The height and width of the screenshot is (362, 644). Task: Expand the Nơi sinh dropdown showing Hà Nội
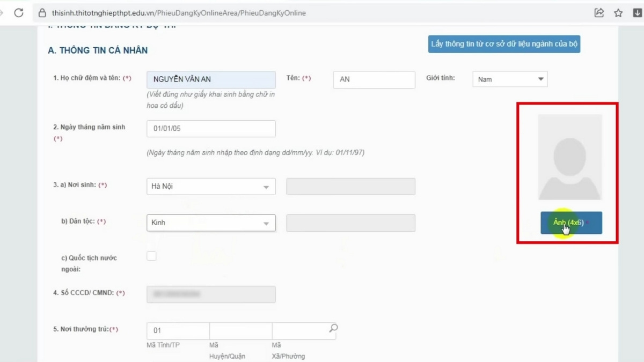(x=210, y=187)
